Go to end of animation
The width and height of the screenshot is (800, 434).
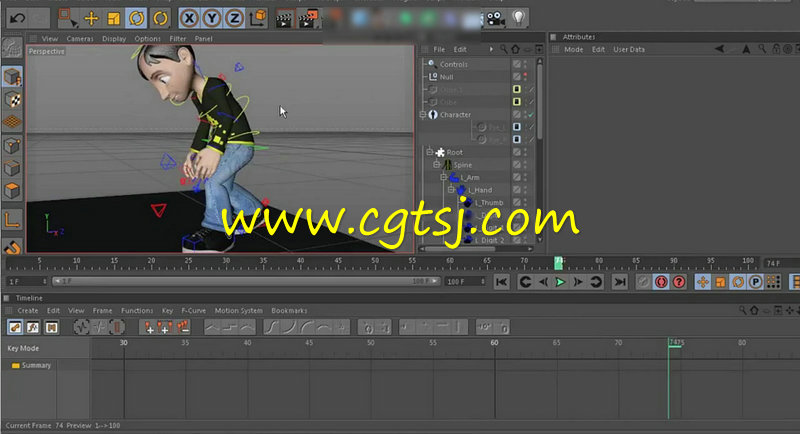[x=620, y=282]
